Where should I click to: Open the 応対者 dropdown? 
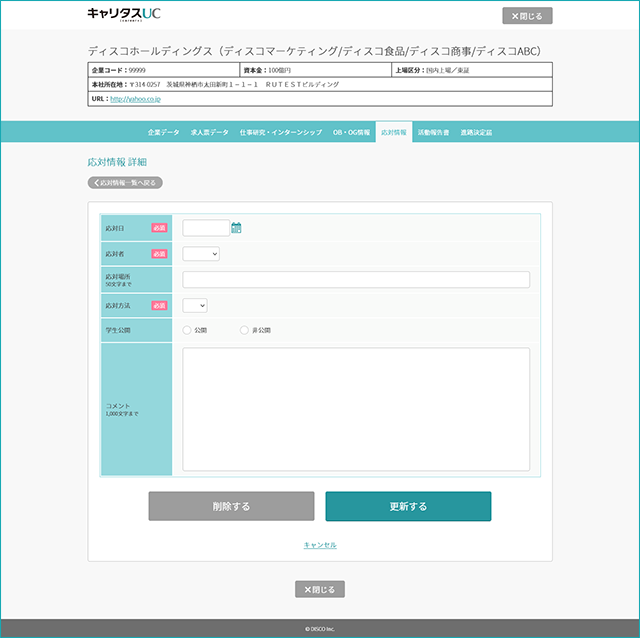point(201,254)
